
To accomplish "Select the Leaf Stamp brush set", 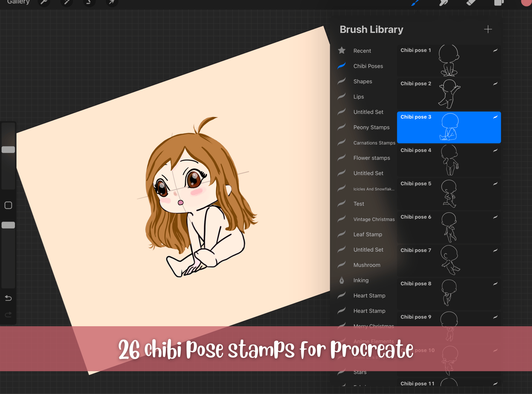I will pos(368,234).
